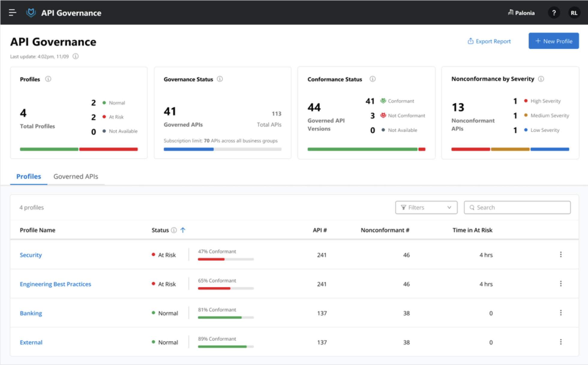588x365 pixels.
Task: Click the 'High Severity' legend label
Action: coord(545,101)
